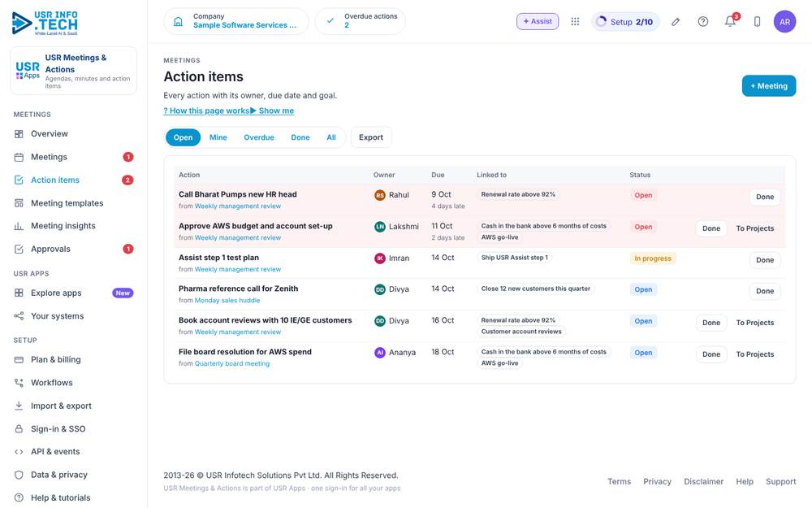Viewport: 812px width, 508px height.
Task: Click the Export button
Action: tap(371, 137)
